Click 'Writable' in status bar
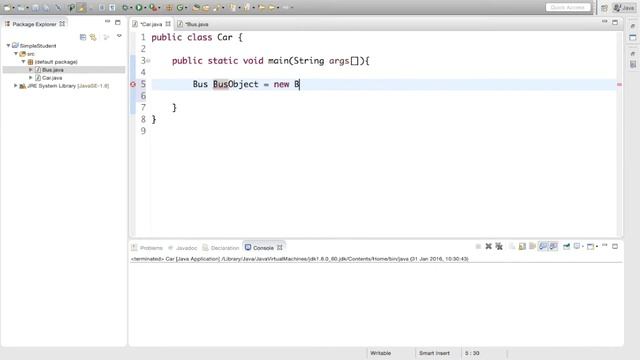The width and height of the screenshot is (640, 360). [x=380, y=353]
